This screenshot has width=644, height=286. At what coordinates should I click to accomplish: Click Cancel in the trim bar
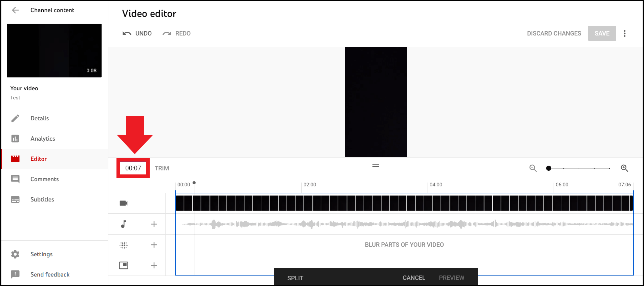pos(414,278)
